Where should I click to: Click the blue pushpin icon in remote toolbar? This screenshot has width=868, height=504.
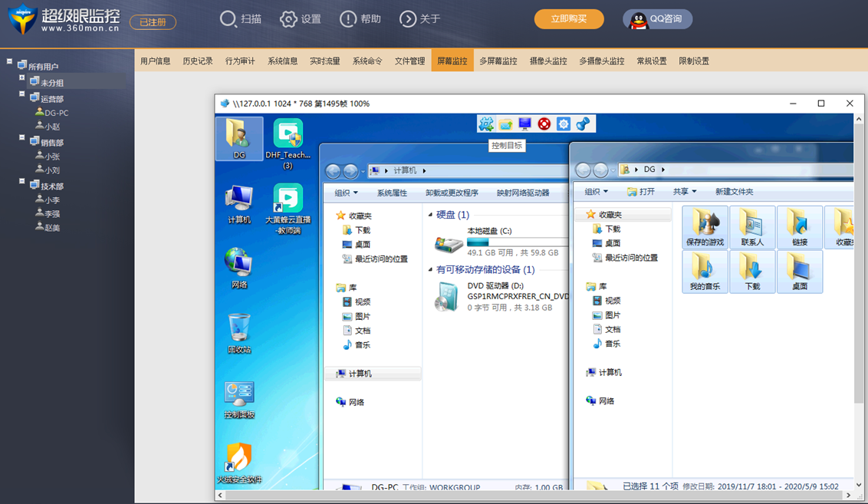(583, 124)
